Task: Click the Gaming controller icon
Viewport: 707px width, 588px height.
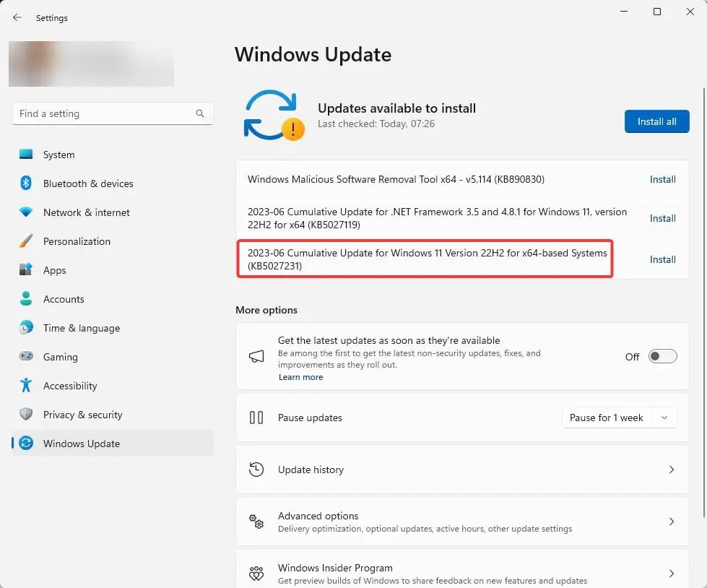Action: tap(26, 356)
